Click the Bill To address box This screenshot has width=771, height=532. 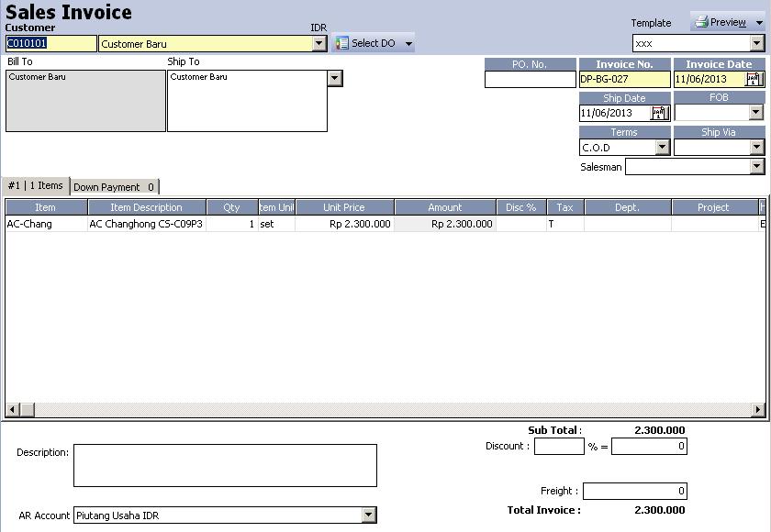[85, 101]
